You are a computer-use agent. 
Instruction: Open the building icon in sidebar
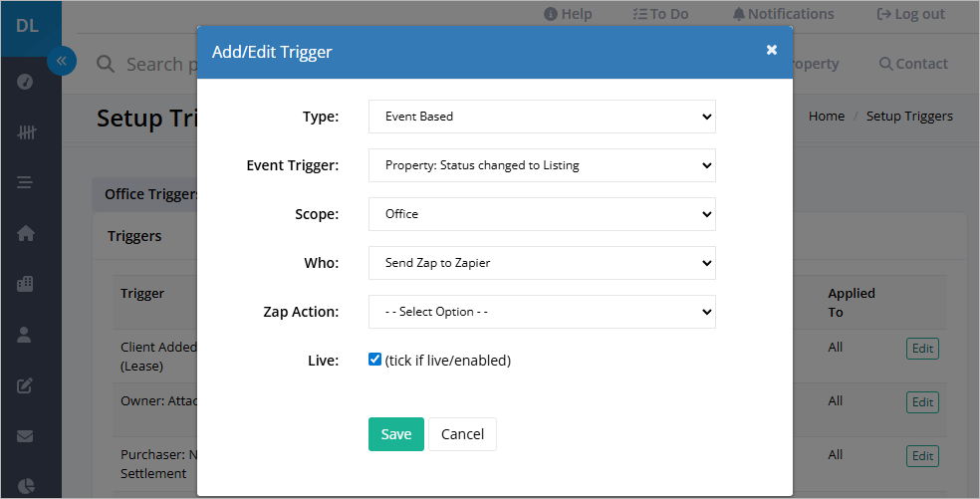(25, 284)
